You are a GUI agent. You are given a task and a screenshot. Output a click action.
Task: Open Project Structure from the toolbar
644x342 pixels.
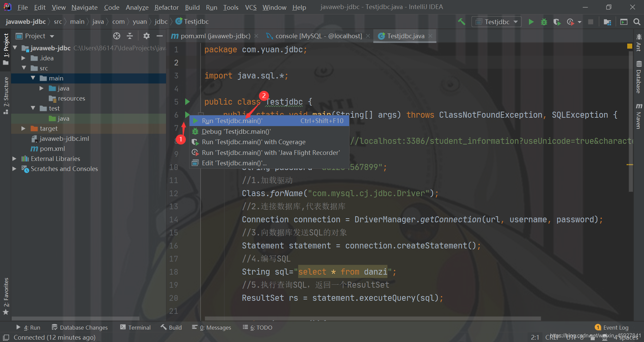click(x=607, y=22)
